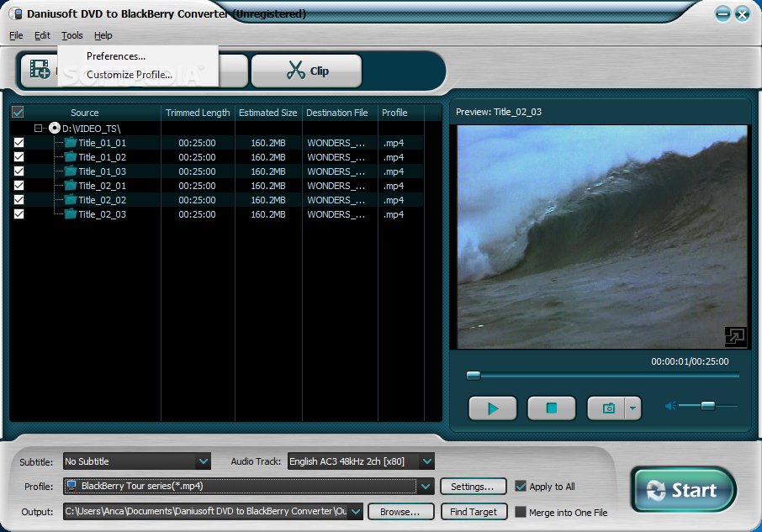Click the Source column header
The width and height of the screenshot is (762, 532).
coord(85,113)
